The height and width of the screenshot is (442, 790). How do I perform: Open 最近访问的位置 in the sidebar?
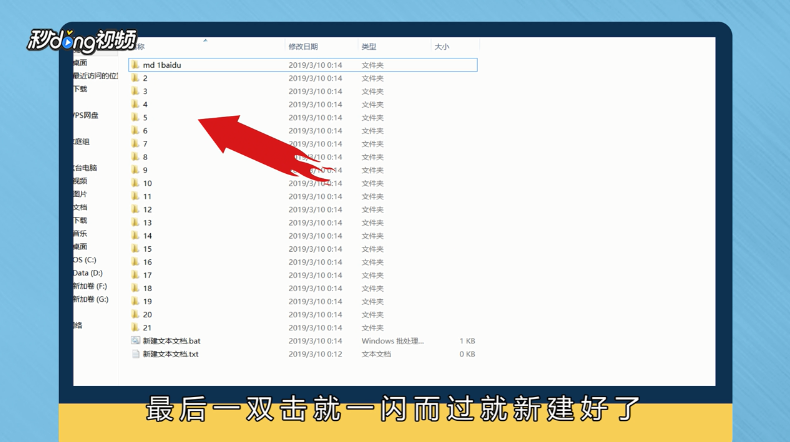(96, 76)
